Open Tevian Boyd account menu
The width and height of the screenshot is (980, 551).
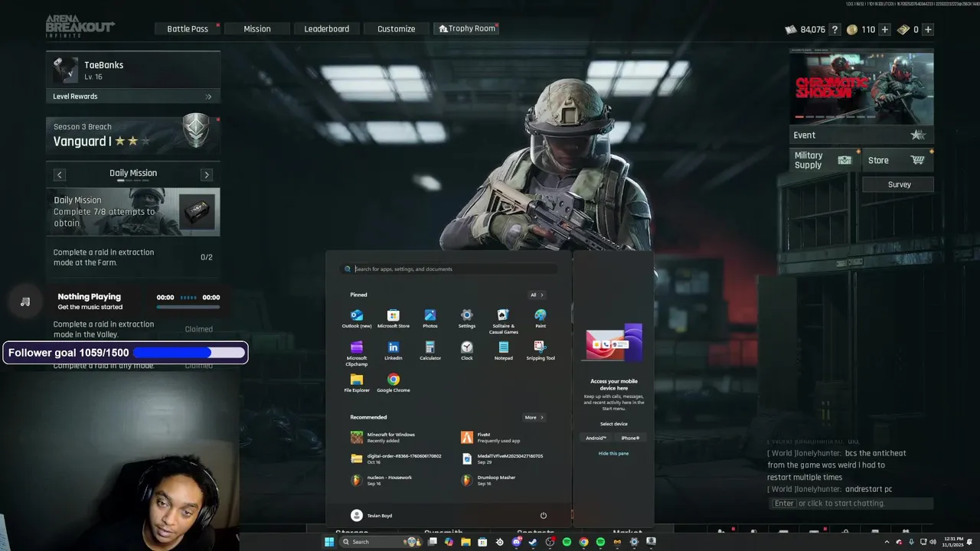tap(371, 516)
